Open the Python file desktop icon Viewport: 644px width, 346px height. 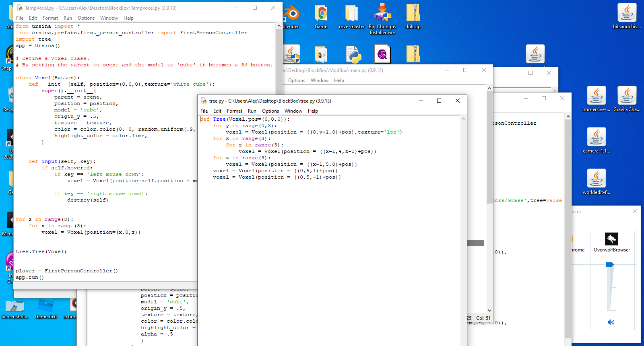(353, 54)
